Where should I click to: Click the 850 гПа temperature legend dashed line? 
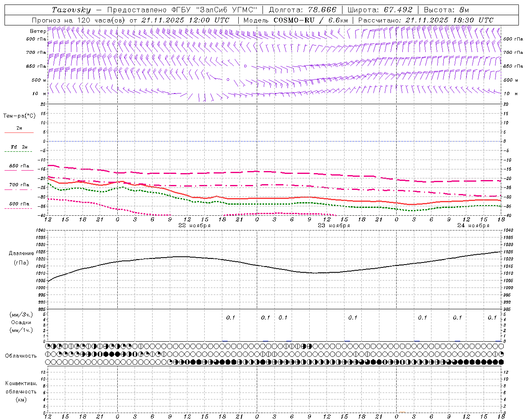[x=19, y=170]
